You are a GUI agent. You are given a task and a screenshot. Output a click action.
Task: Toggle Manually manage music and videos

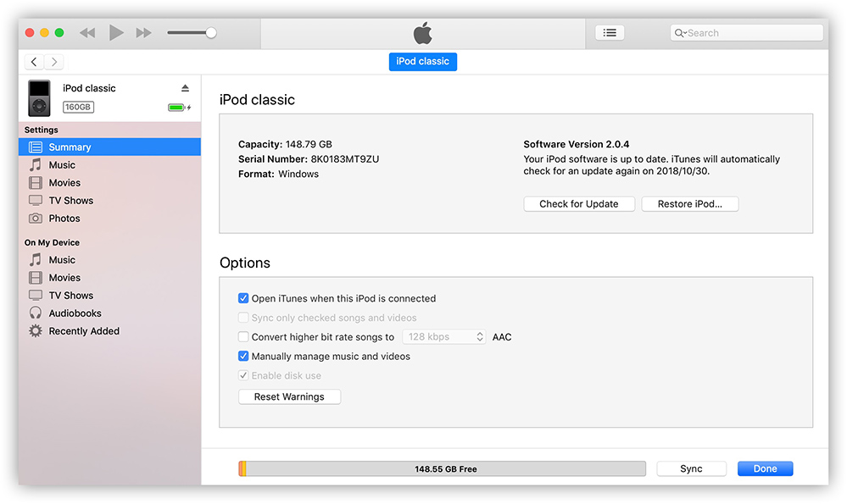tap(243, 357)
